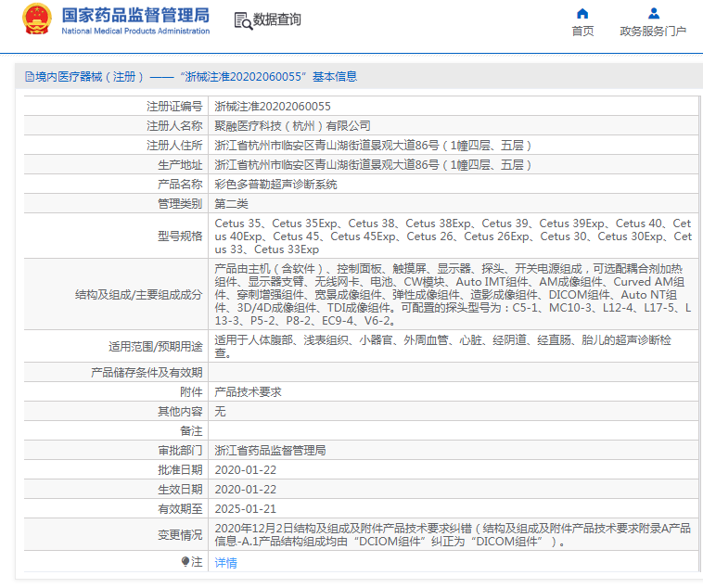This screenshot has height=588, width=703.
Task: Click the 无 value in 其他内容 row
Action: 220,411
